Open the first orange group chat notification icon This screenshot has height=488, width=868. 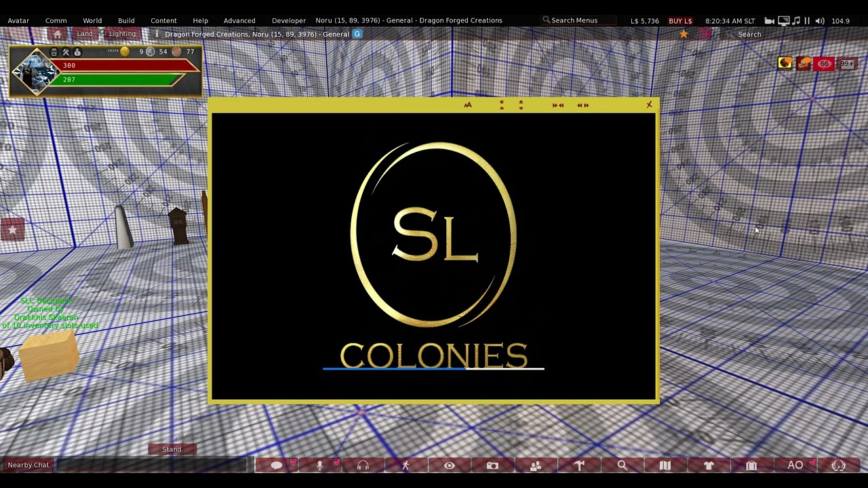[x=785, y=64]
